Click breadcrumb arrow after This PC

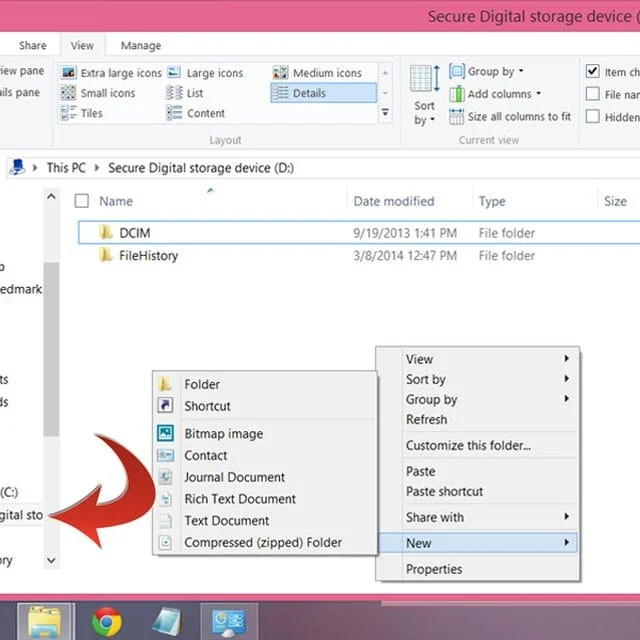tap(97, 167)
